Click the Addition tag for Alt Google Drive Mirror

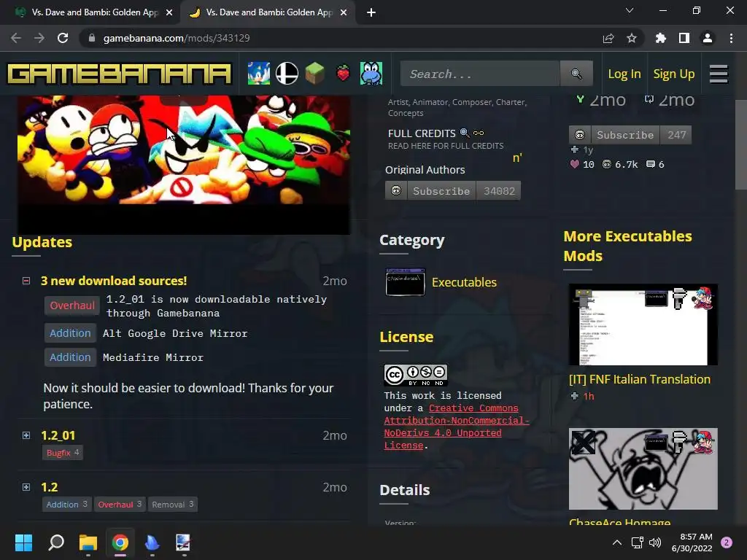70,332
